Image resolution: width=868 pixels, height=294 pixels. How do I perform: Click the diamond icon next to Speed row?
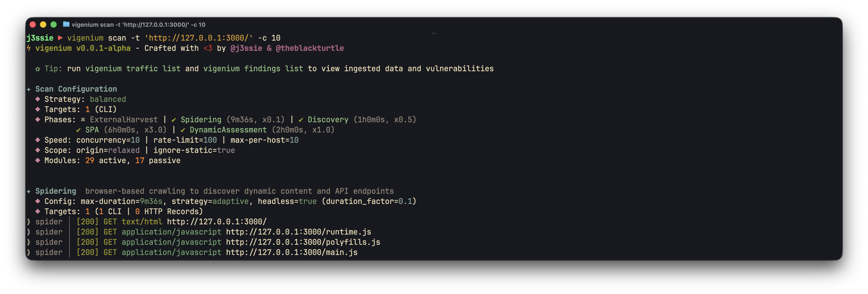[x=38, y=140]
